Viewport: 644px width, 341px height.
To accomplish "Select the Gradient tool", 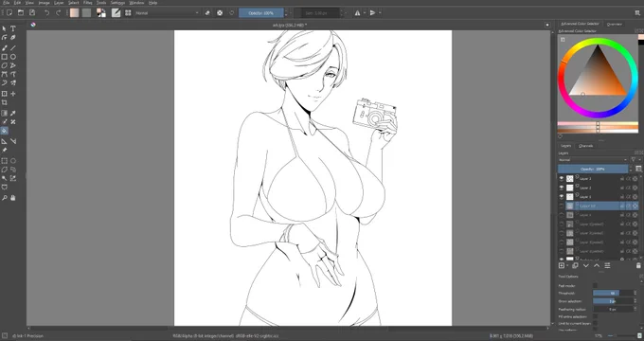I will tap(5, 113).
